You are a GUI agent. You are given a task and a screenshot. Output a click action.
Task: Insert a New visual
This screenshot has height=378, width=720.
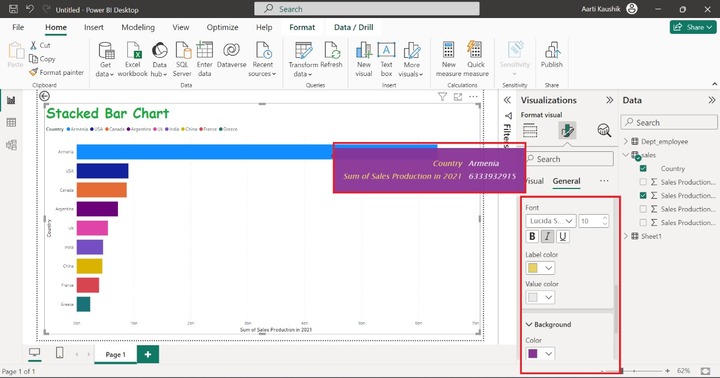tap(364, 59)
